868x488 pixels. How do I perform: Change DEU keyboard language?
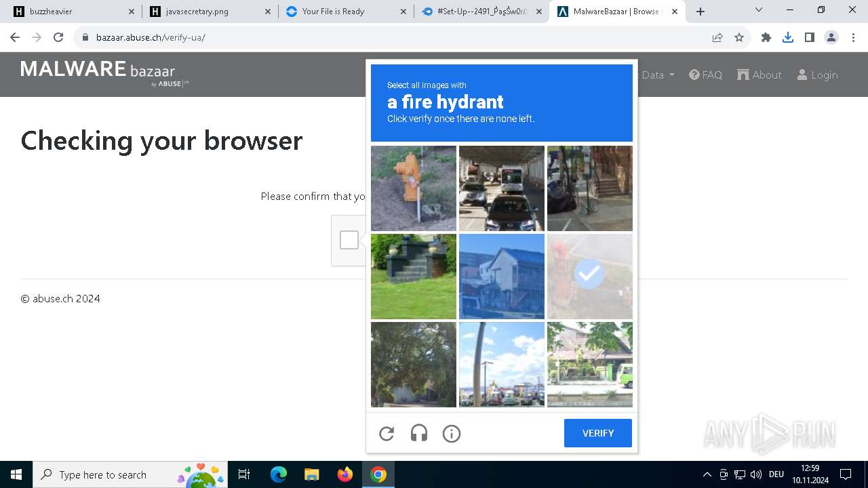coord(776,474)
